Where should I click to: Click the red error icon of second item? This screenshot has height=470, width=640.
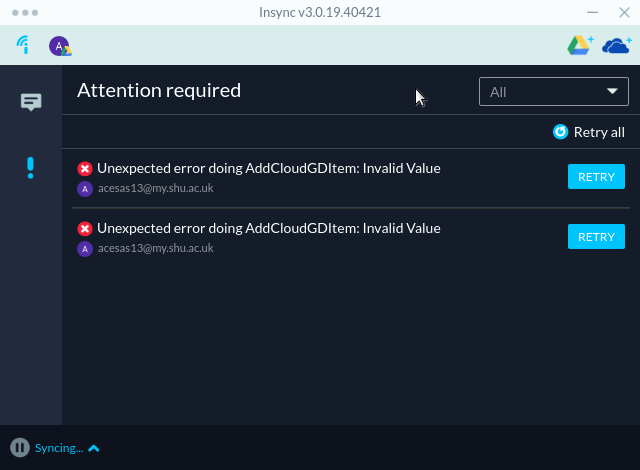click(85, 228)
